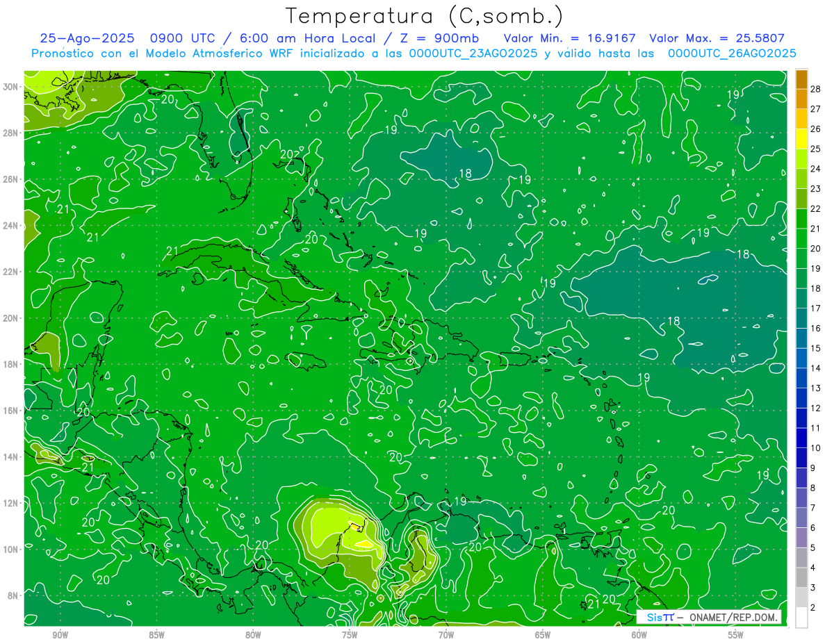
Task: Click latitude axis label "26N"
Action: [10, 179]
